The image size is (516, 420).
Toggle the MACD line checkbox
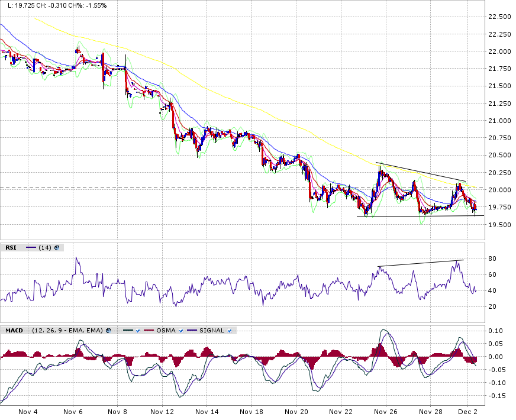click(138, 331)
